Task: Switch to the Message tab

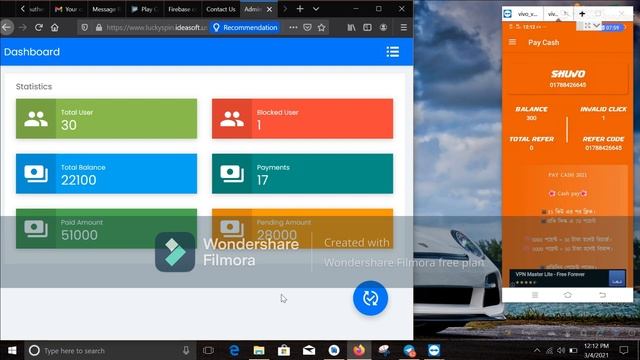Action: [105, 9]
